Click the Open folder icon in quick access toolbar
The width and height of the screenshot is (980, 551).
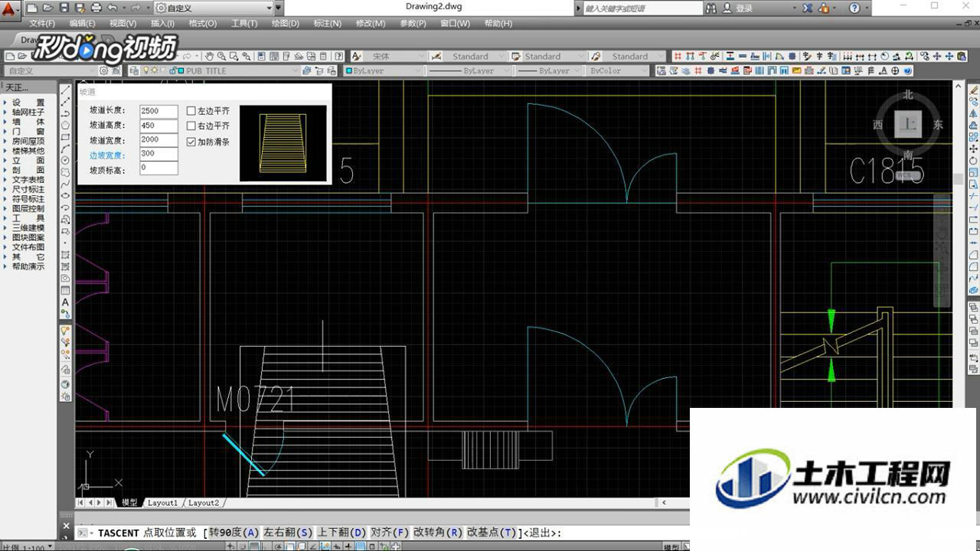point(47,8)
